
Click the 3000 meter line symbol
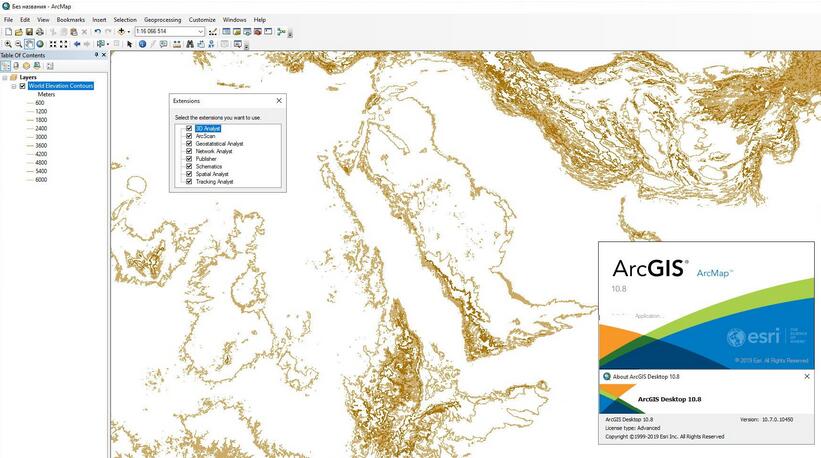30,137
